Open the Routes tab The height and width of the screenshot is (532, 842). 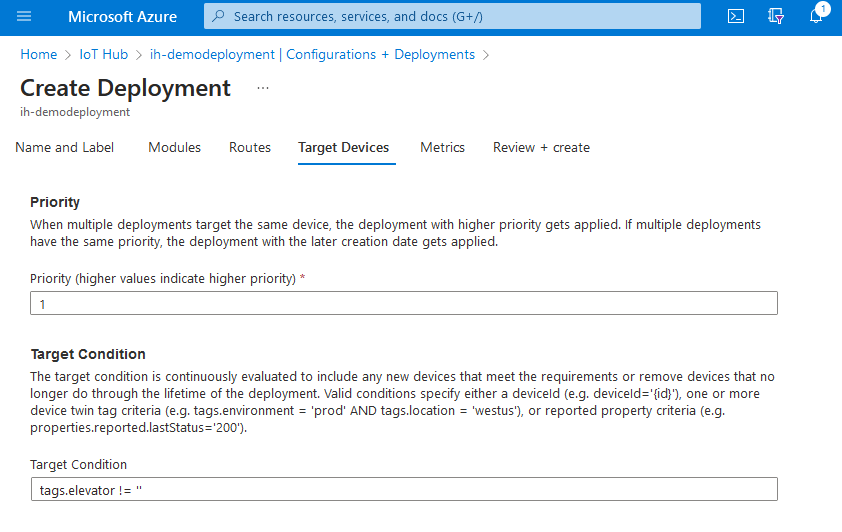250,147
